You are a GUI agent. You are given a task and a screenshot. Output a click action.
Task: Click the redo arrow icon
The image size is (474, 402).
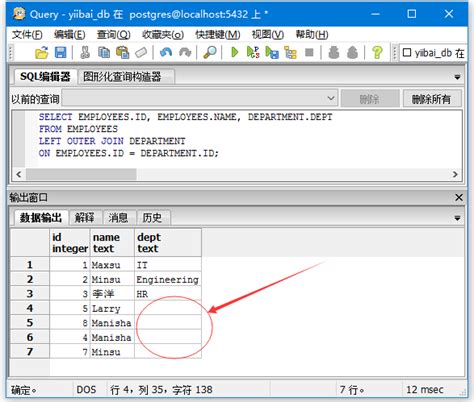[x=185, y=53]
